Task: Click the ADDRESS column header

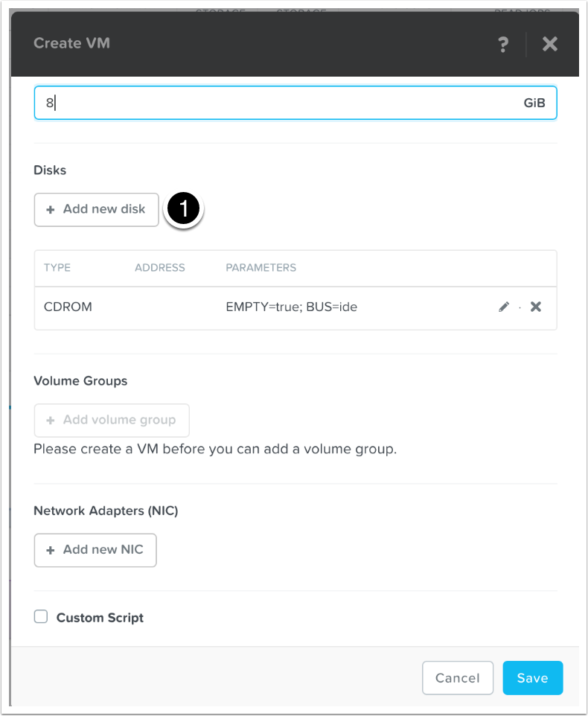Action: pos(159,268)
